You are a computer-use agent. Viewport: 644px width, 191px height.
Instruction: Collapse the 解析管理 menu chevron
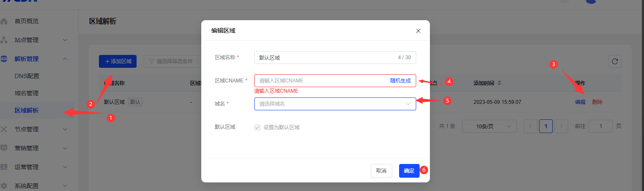pyautogui.click(x=65, y=59)
